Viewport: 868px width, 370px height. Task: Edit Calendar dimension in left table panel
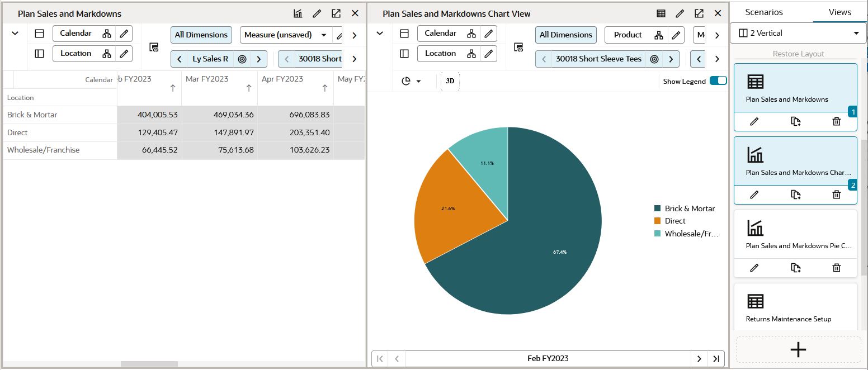pos(124,34)
